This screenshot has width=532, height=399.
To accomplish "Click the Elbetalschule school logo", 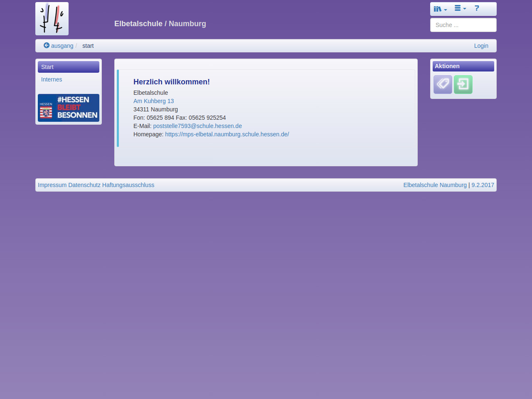I will (x=52, y=19).
